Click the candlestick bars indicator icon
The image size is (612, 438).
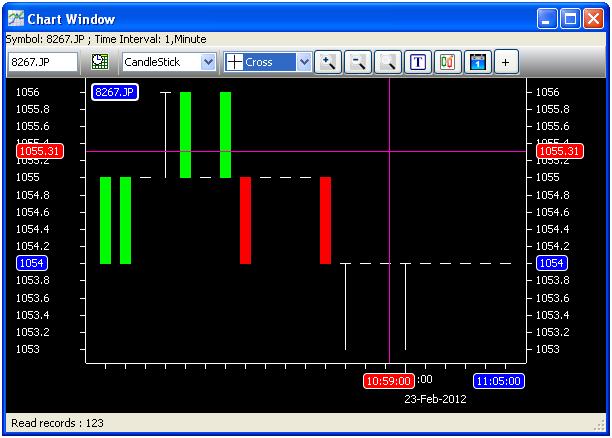tap(446, 62)
